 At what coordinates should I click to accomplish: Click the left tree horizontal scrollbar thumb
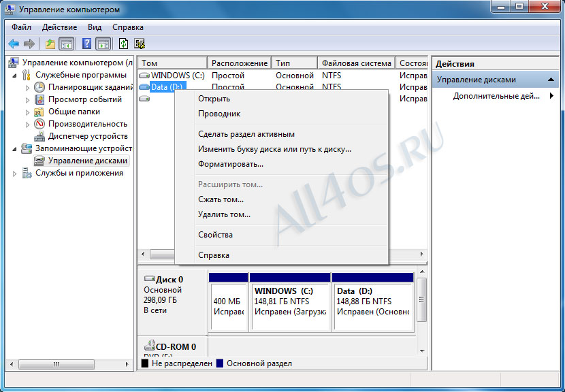56,364
